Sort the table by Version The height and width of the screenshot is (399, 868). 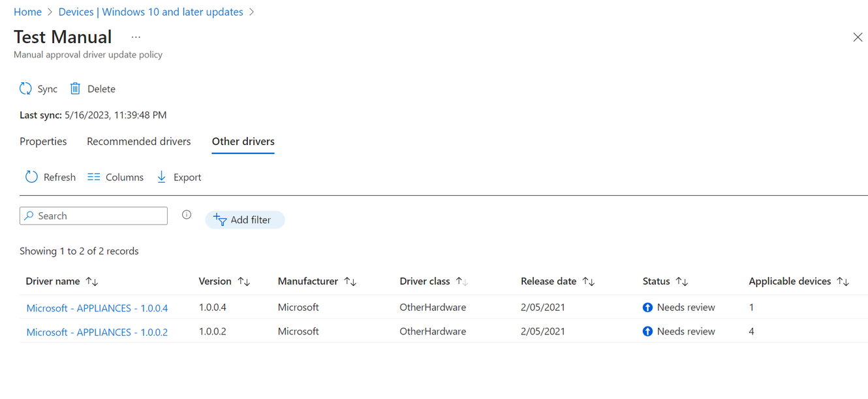tap(244, 281)
